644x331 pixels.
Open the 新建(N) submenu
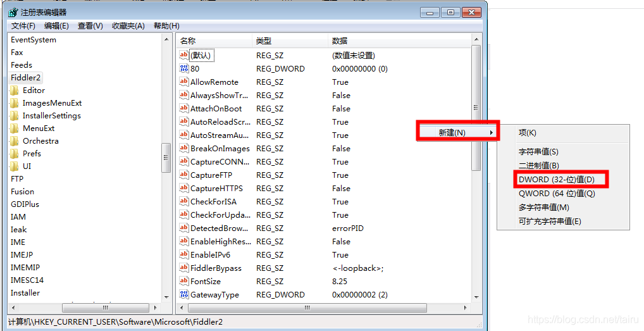click(x=457, y=132)
